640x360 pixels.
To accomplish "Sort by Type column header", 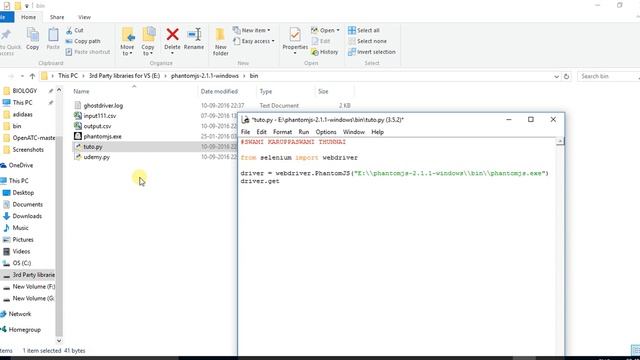I will [266, 91].
